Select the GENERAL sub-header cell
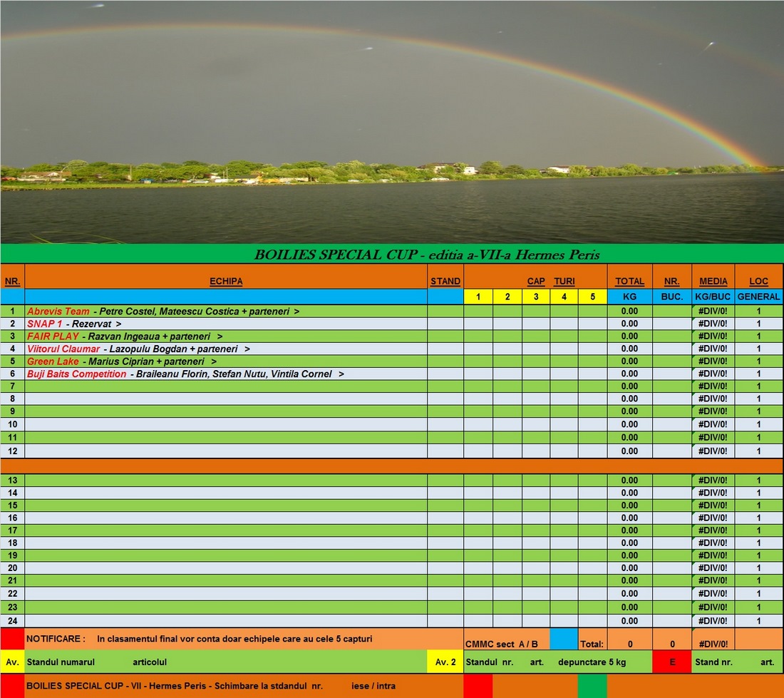The height and width of the screenshot is (698, 784). point(758,297)
